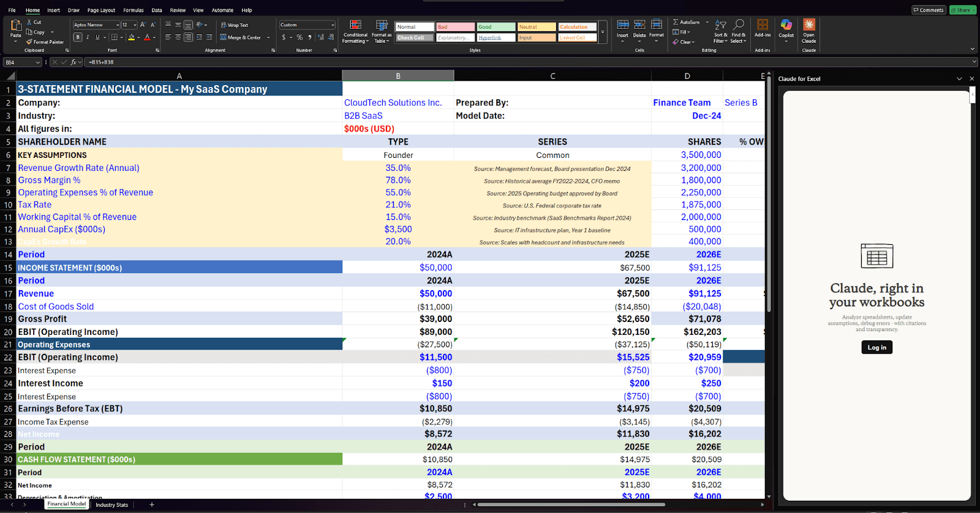Toggle Align Left horizontal alignment
The height and width of the screenshot is (513, 980).
[x=168, y=37]
